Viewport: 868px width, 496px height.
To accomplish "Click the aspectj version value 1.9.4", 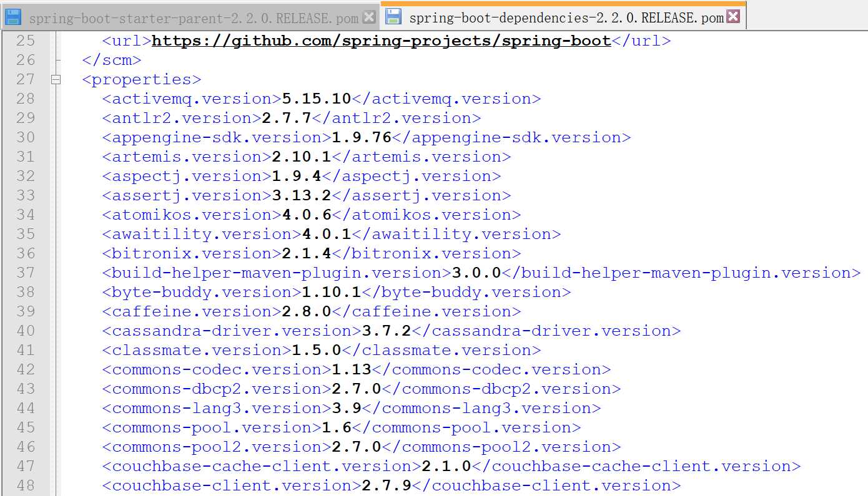I will click(297, 177).
